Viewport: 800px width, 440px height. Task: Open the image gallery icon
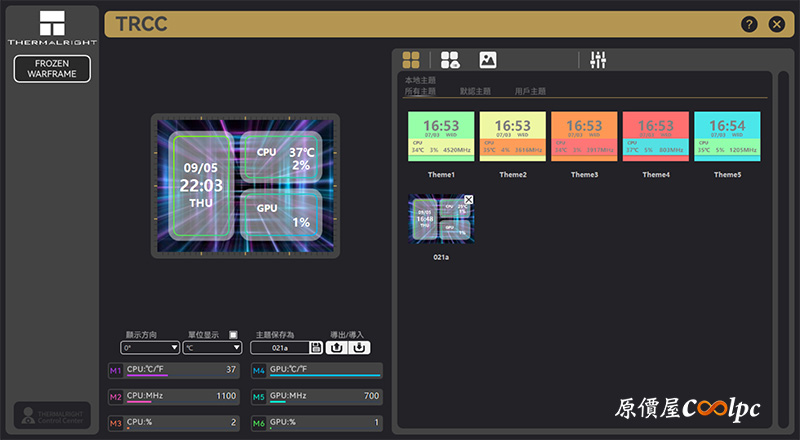[488, 60]
